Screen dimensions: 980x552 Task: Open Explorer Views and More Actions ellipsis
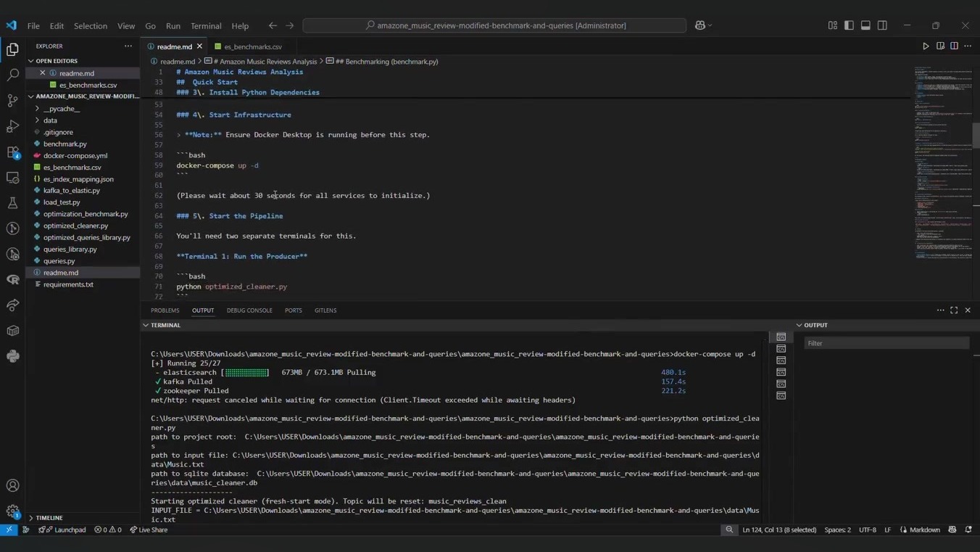[x=128, y=46]
